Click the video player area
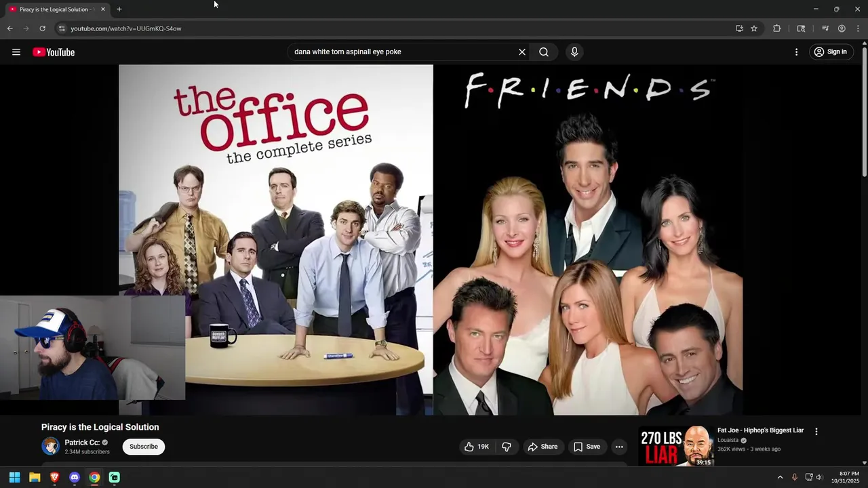 tap(431, 239)
